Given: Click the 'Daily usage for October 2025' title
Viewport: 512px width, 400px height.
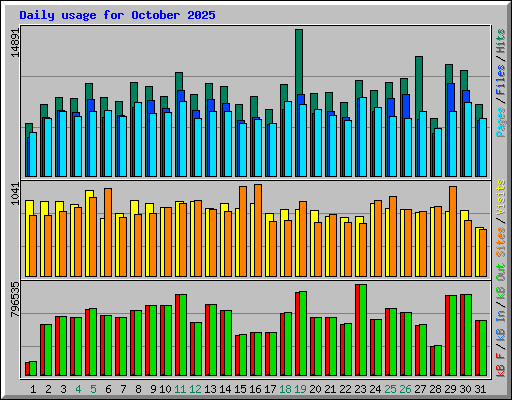Looking at the screenshot, I should [117, 15].
